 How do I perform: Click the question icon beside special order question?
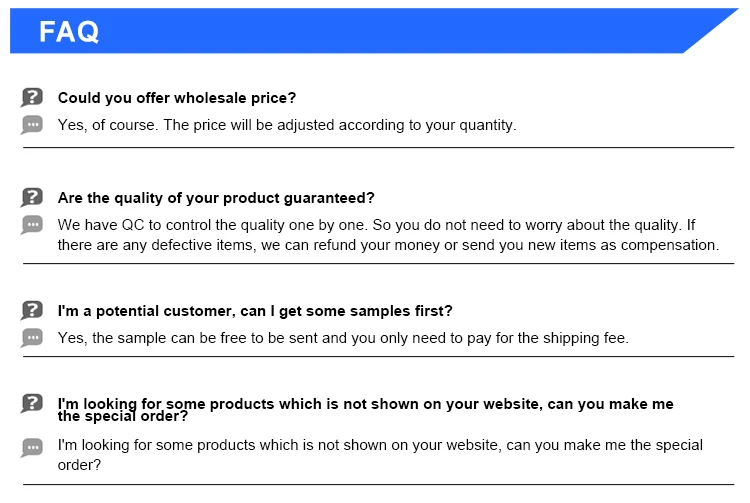32,404
